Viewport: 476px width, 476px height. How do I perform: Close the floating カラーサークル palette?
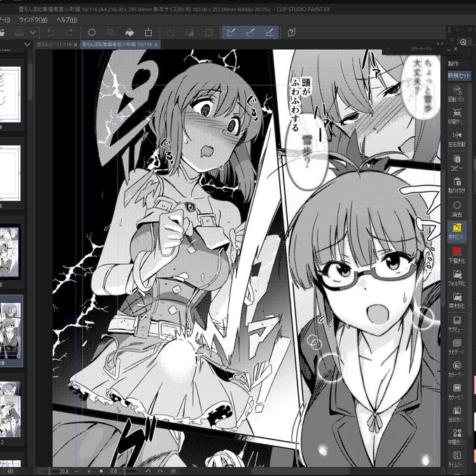(456, 48)
